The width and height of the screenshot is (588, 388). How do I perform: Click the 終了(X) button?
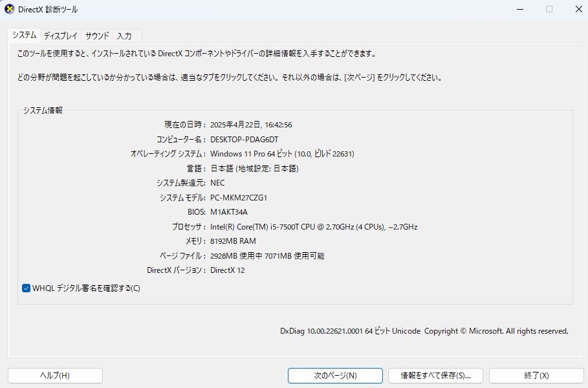(x=536, y=376)
